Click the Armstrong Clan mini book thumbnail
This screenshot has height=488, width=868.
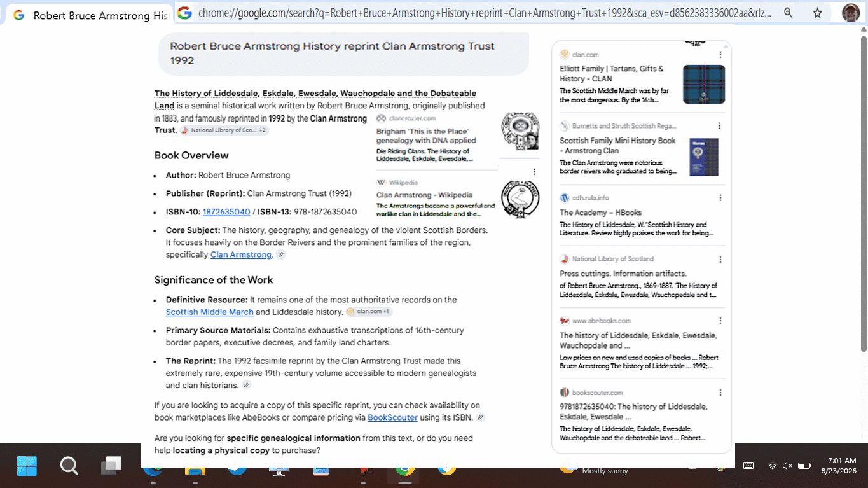coord(704,157)
